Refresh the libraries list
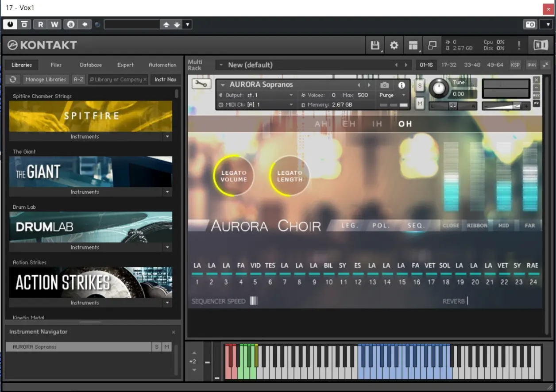556x392 pixels. (x=13, y=80)
